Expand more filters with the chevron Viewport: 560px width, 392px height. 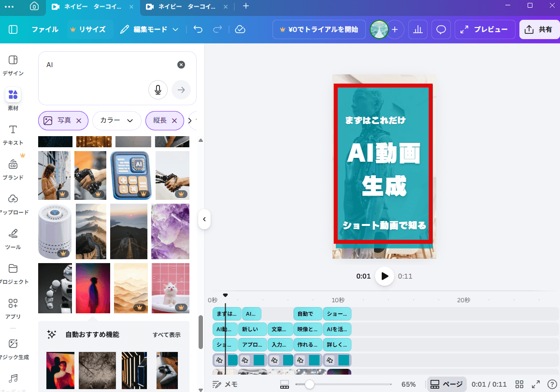[189, 120]
